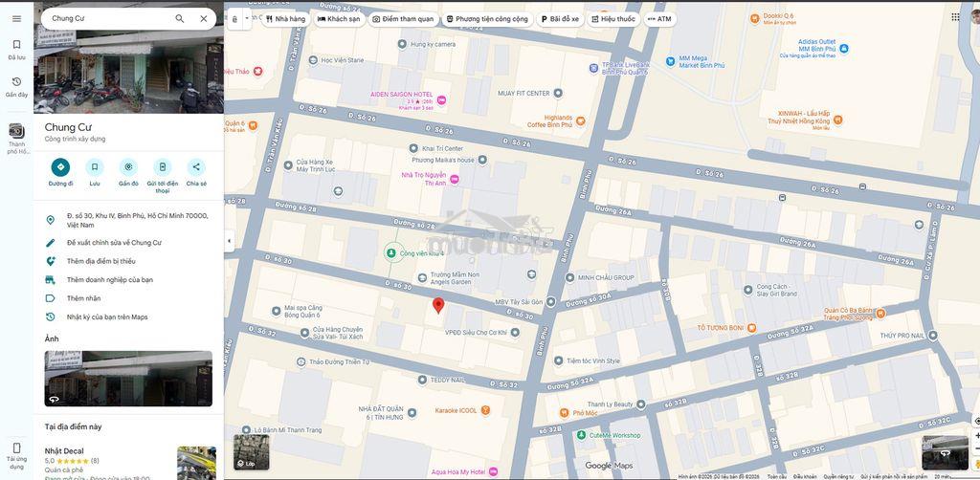This screenshot has height=480, width=980.
Task: Click Thêm doanh nghiệp của bạn
Action: [x=129, y=279]
